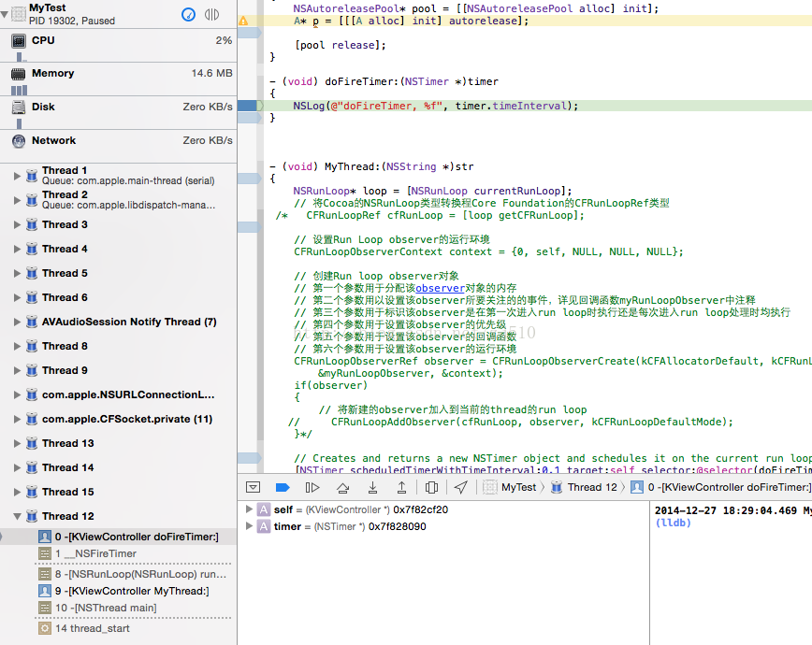The height and width of the screenshot is (645, 812).
Task: Hide the debug area with the toggle button
Action: pos(253,487)
